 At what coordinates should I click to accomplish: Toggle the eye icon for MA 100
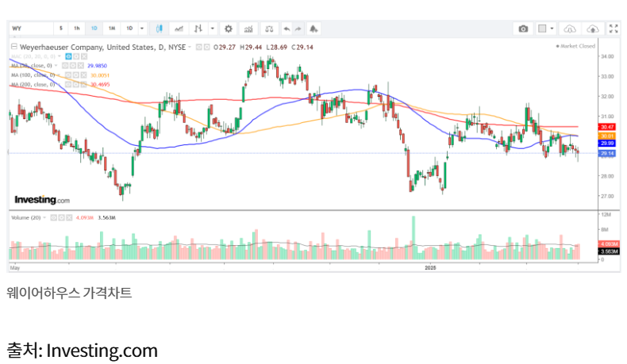pyautogui.click(x=68, y=75)
